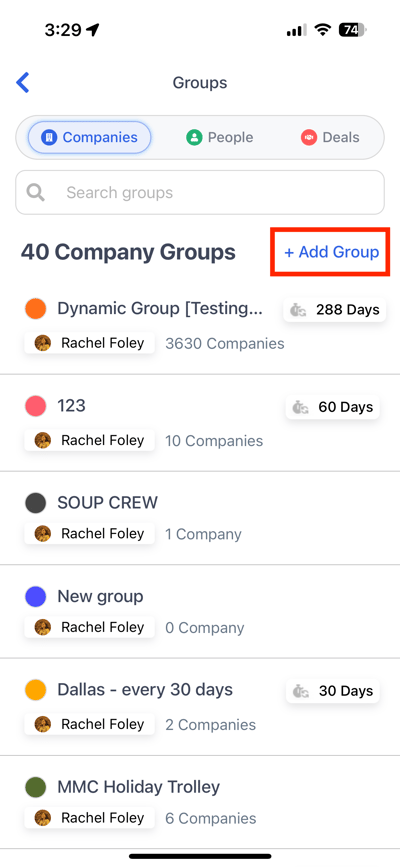Screen dimensions: 400x867
Task: Switch to the Deals tab
Action: [x=330, y=137]
